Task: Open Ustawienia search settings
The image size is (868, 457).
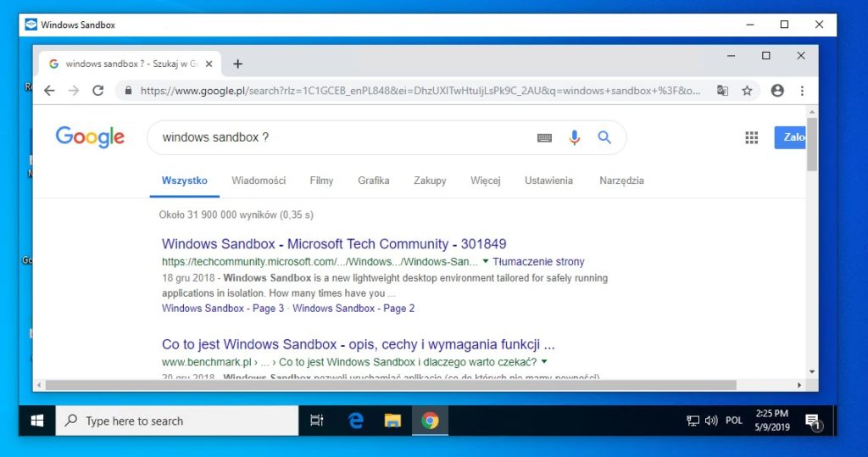Action: 548,181
